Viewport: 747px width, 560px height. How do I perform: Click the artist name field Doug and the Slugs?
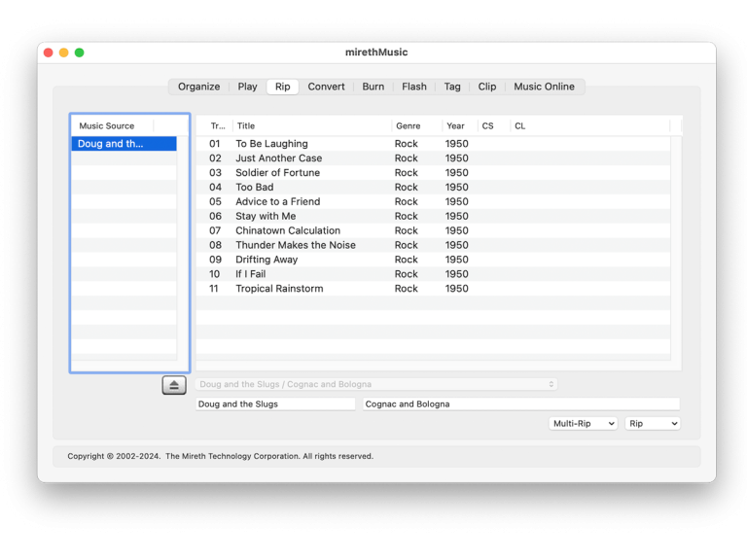coord(275,404)
